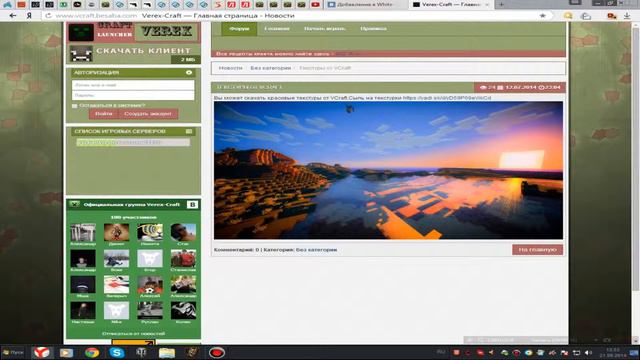Toggle the 'Оставаться в системе?' checkbox
640x360 pixels.
coord(75,106)
